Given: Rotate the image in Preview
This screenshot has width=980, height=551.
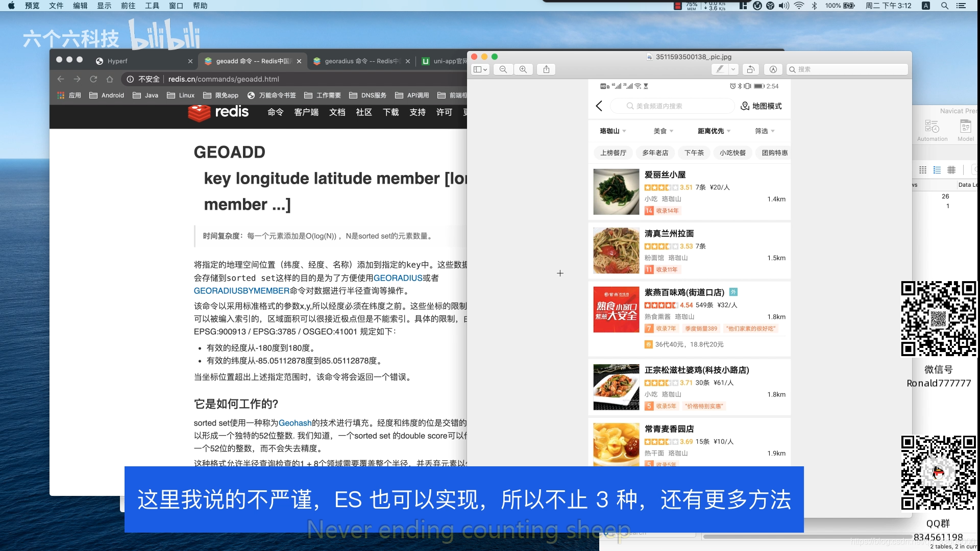Looking at the screenshot, I should (x=750, y=69).
